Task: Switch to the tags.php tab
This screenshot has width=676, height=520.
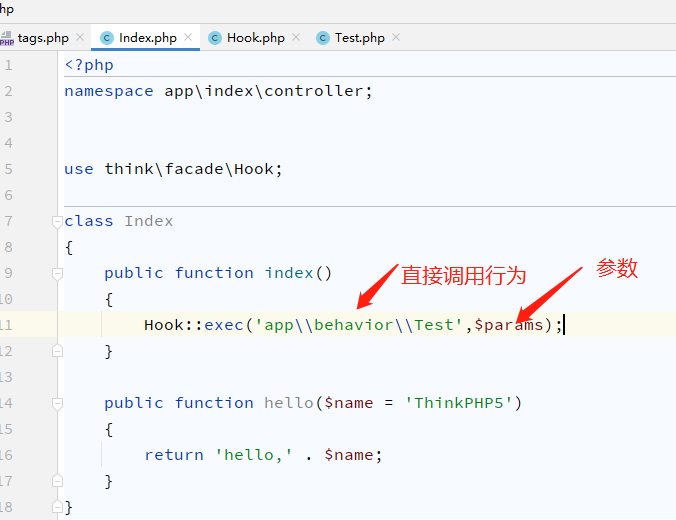Action: click(x=43, y=38)
